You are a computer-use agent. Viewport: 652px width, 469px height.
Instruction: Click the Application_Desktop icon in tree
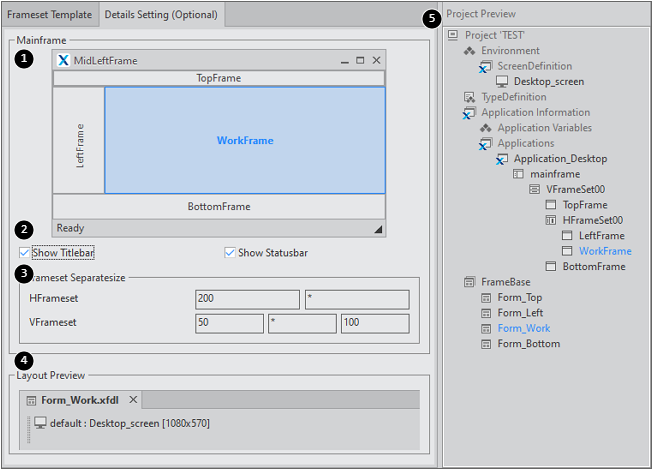[x=502, y=159]
